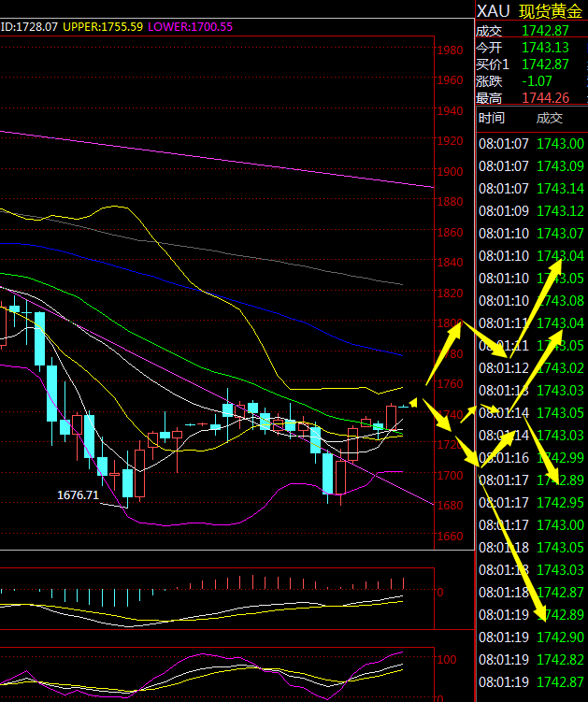This screenshot has width=588, height=702.
Task: Select the 08:01:09 tick time
Action: point(503,211)
